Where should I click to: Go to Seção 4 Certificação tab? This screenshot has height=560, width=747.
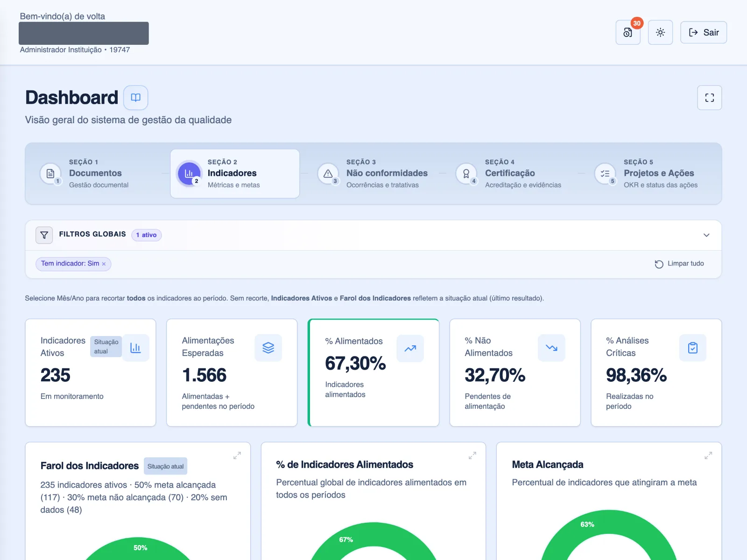click(512, 174)
